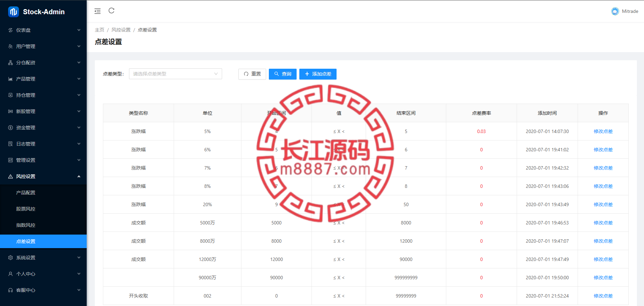Viewport: 644px width, 306px height.
Task: Click the 操作 column header
Action: [x=603, y=113]
